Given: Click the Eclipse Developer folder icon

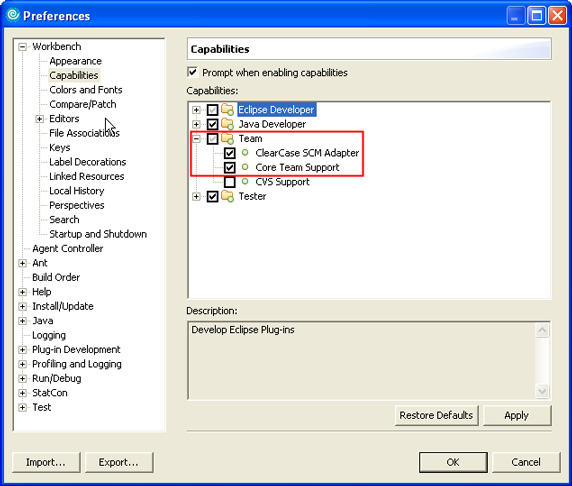Looking at the screenshot, I should coord(228,109).
